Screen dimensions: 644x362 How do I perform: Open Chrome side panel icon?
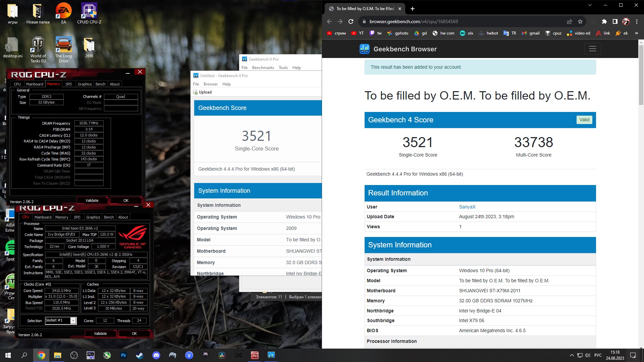pyautogui.click(x=615, y=21)
